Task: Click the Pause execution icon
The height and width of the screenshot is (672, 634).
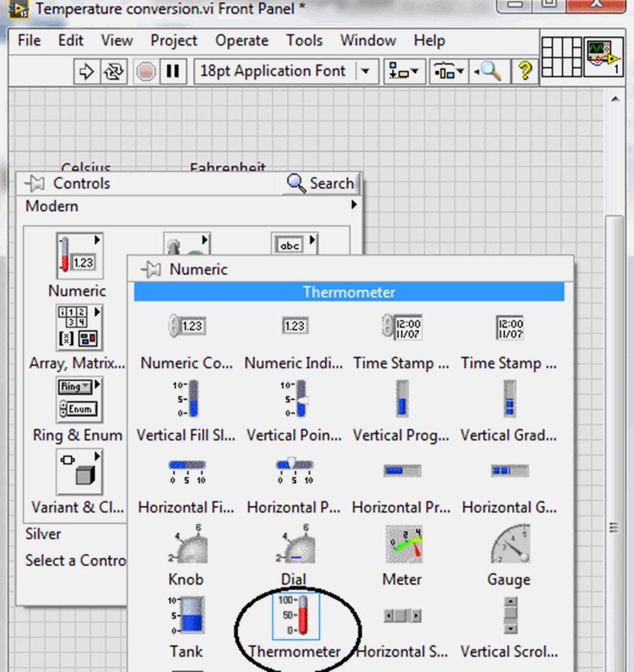Action: (x=173, y=71)
